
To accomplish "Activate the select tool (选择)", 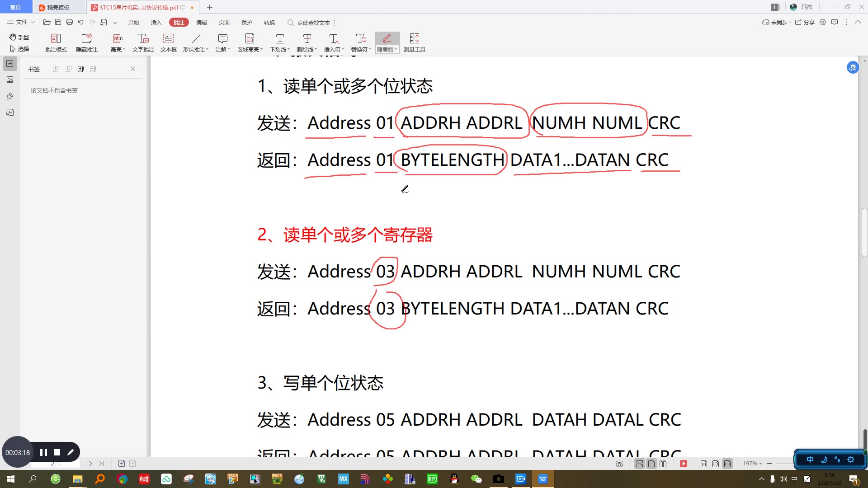I will (20, 49).
